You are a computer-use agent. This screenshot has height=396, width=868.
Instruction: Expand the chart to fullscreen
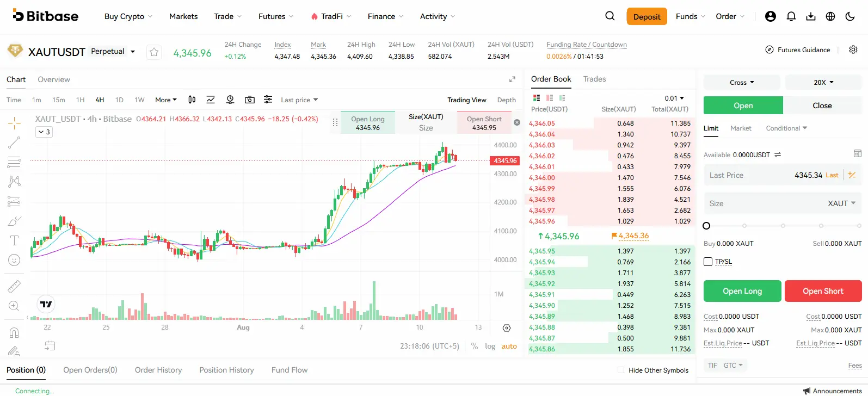[x=512, y=79]
